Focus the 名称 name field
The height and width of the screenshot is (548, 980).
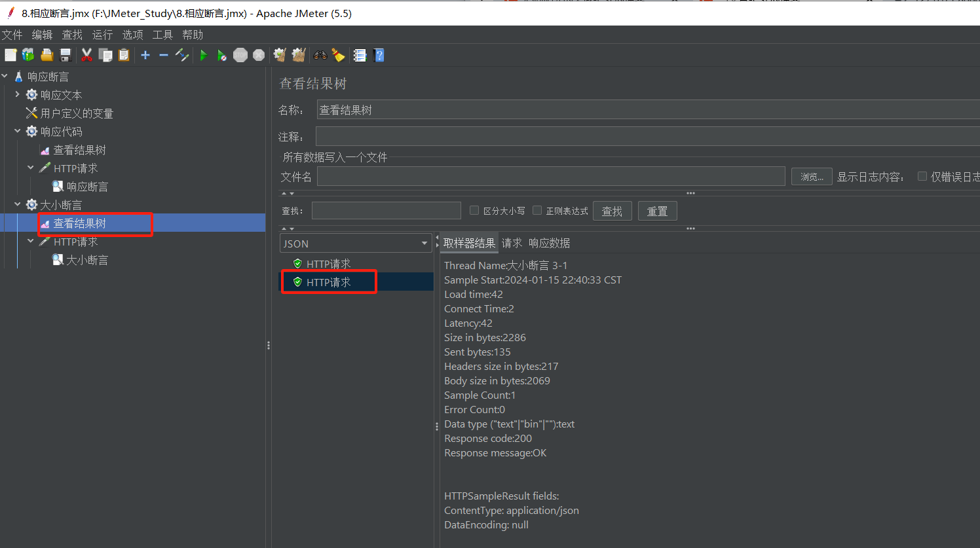(x=648, y=109)
